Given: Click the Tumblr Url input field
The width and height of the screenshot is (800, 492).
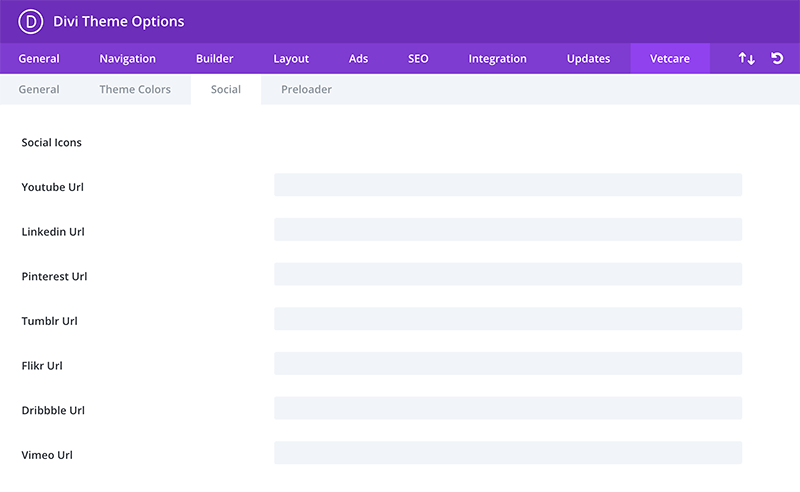Looking at the screenshot, I should [508, 318].
